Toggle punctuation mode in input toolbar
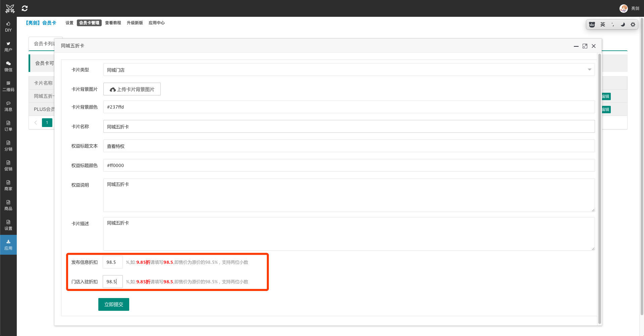Viewport: 644px width, 336px height. [x=613, y=25]
